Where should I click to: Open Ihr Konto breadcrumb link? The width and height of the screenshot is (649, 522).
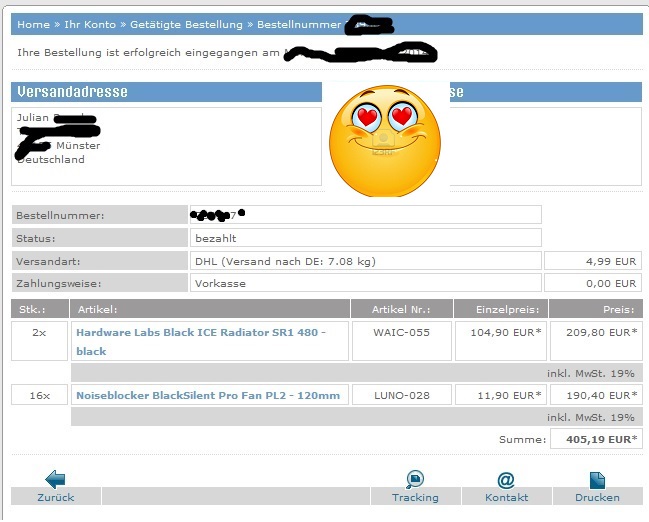click(x=90, y=24)
